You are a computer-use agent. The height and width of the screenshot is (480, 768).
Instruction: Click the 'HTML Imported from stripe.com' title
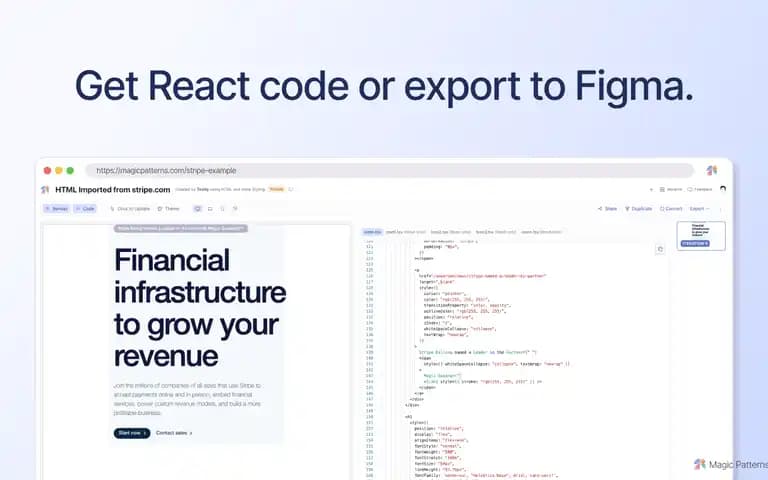pyautogui.click(x=113, y=190)
